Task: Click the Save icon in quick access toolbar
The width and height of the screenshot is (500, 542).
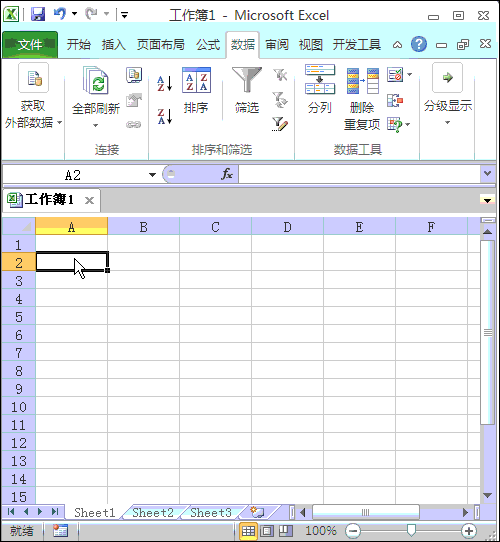Action: pos(38,15)
